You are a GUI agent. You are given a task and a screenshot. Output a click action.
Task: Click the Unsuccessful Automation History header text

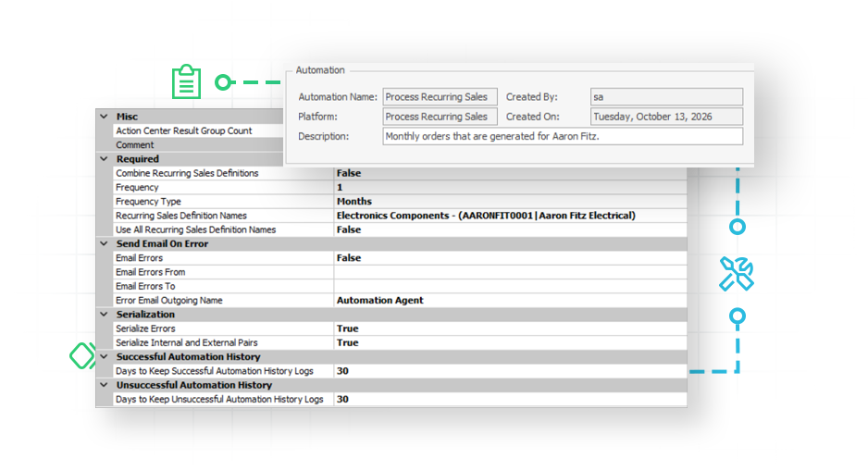click(193, 385)
